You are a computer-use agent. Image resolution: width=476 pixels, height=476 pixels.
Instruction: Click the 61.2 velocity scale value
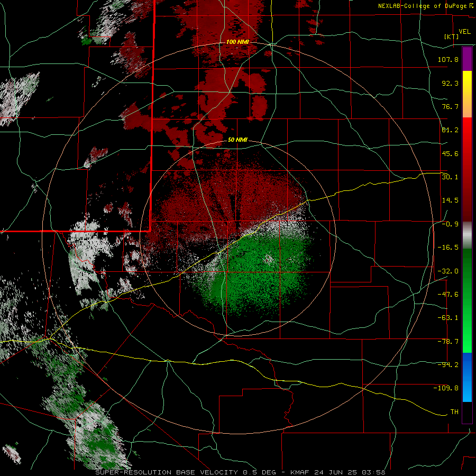[450, 130]
